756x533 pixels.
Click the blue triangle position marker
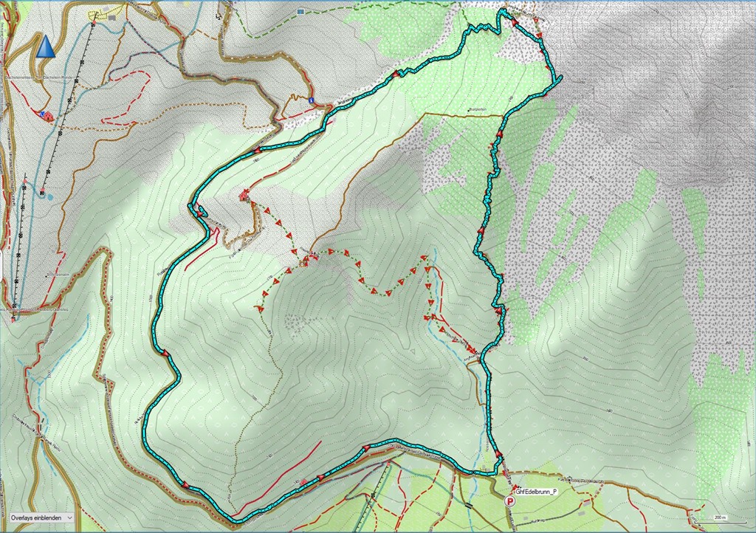click(45, 47)
